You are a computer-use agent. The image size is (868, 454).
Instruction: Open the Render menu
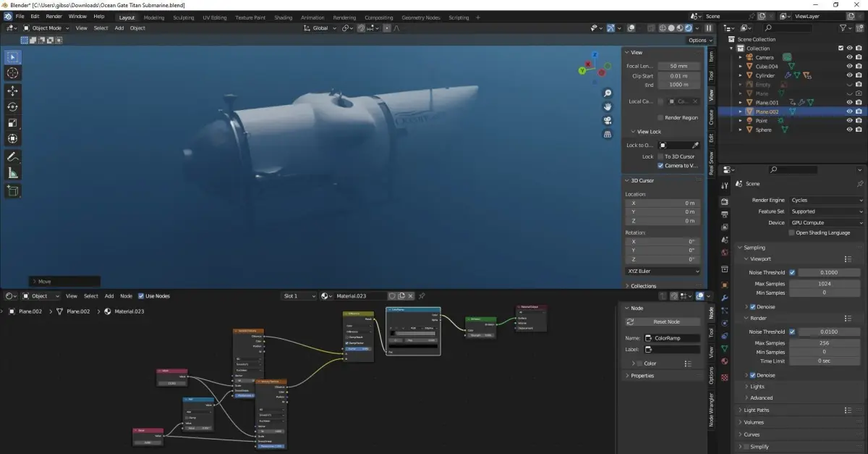point(54,16)
